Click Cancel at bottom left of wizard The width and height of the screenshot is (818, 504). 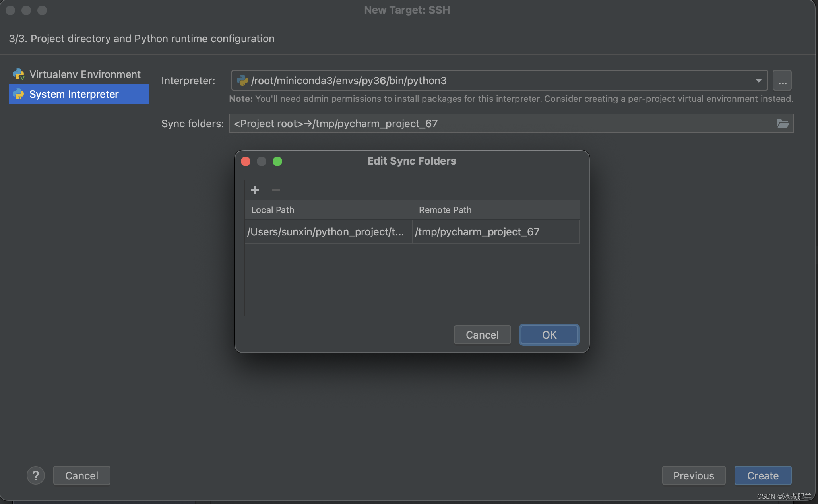point(81,475)
